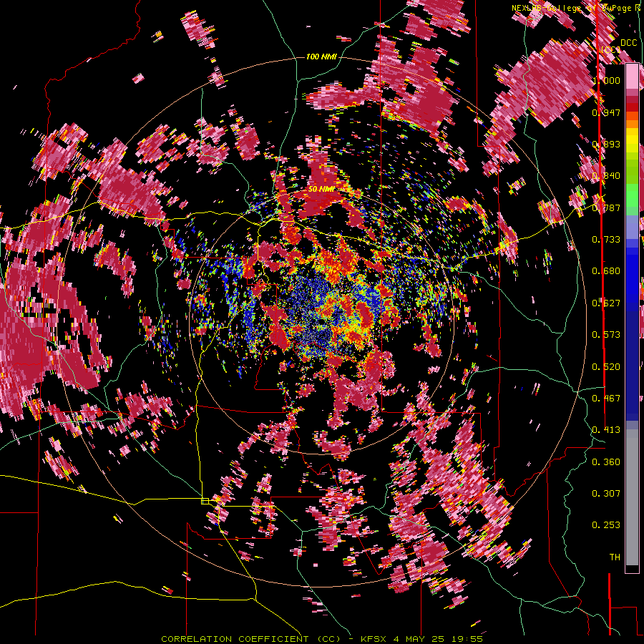The height and width of the screenshot is (644, 644).
Task: Click the "50 NMI" range ring label
Action: click(321, 190)
